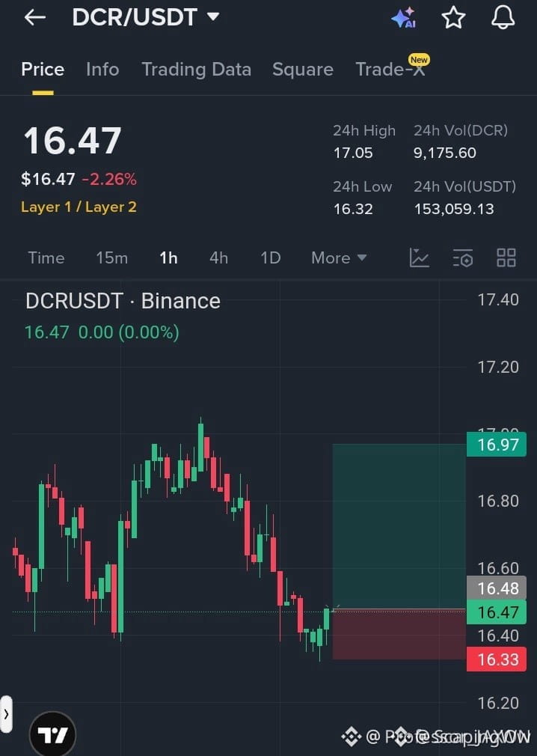Add DCR/USDT to favorites with star

coord(453,18)
